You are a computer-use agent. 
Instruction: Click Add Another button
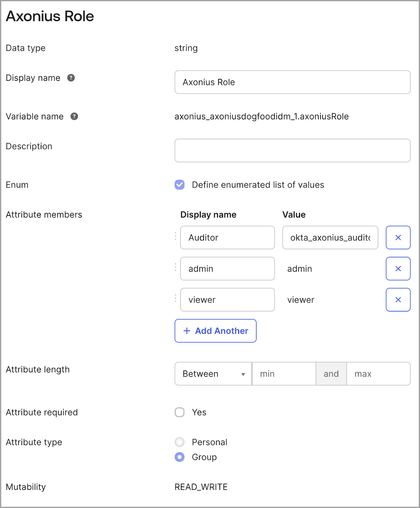(216, 331)
